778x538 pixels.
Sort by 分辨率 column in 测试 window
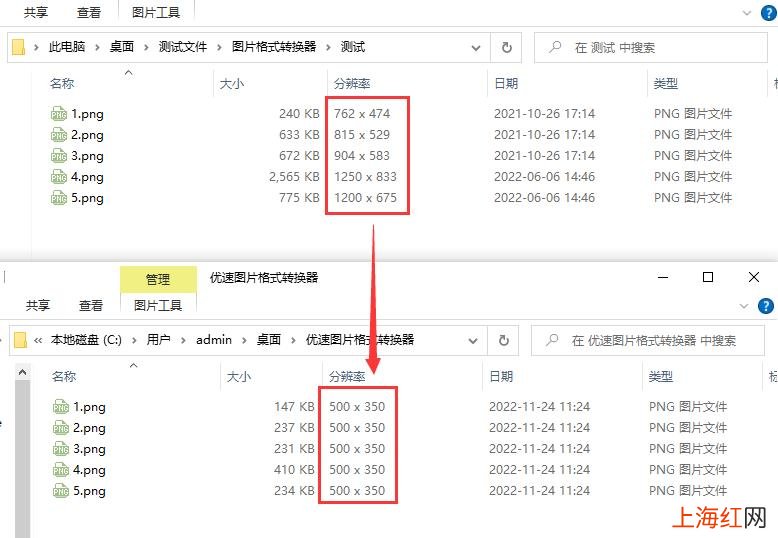pos(352,83)
